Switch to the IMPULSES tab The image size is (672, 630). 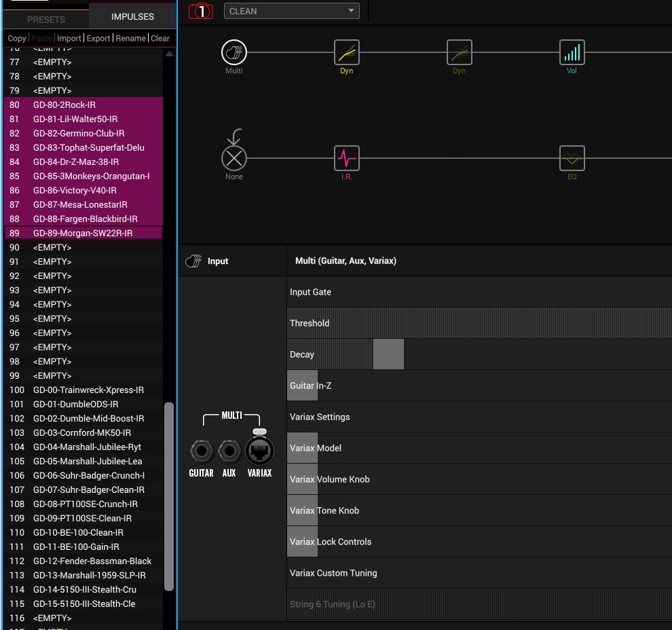point(132,16)
